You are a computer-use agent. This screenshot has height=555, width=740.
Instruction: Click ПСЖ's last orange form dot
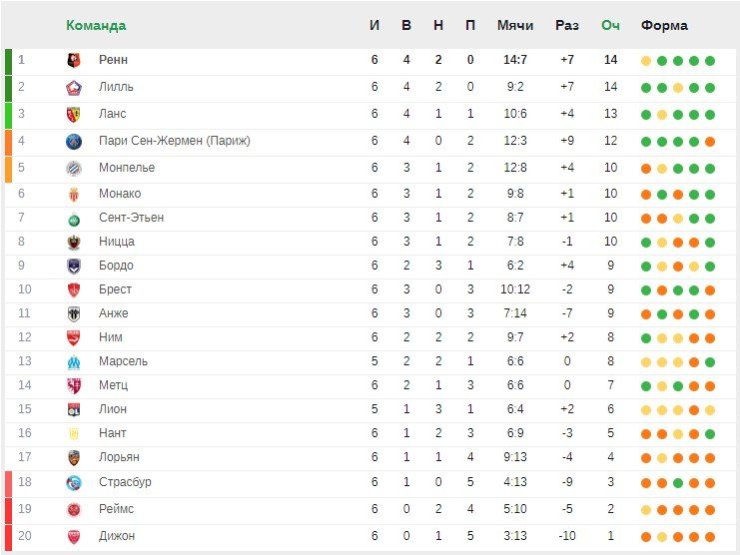coord(710,142)
